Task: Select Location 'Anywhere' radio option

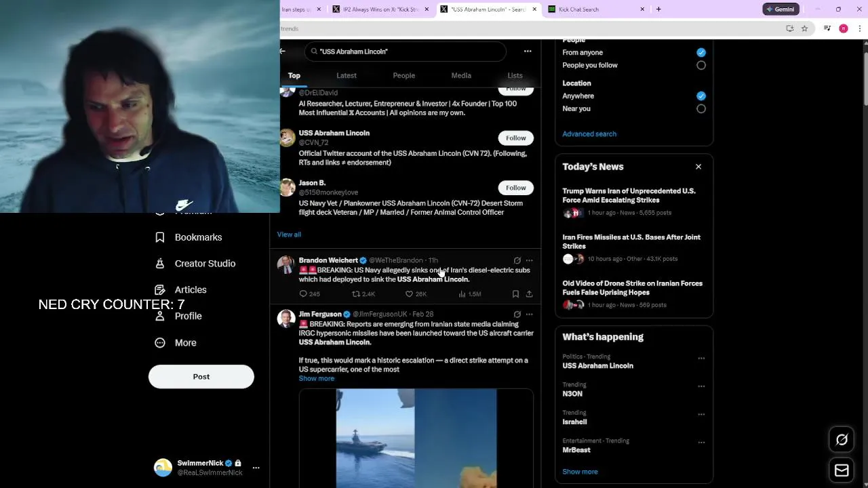Action: point(701,96)
